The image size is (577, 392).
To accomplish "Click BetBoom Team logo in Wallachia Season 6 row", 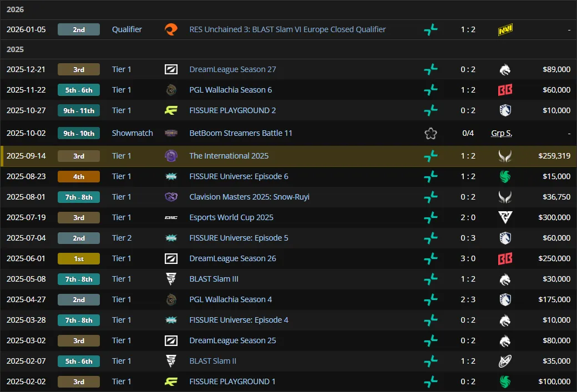I will [x=505, y=90].
